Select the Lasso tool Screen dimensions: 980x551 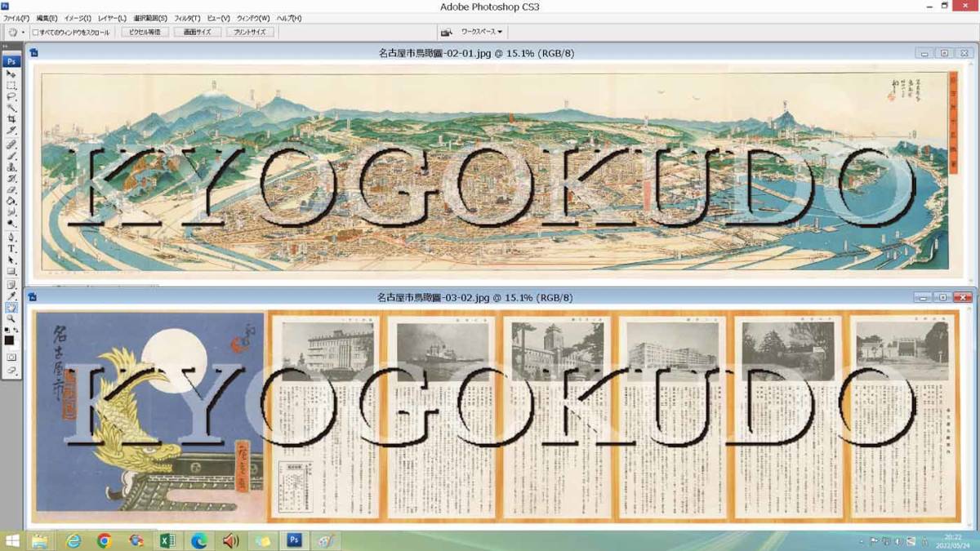point(11,96)
